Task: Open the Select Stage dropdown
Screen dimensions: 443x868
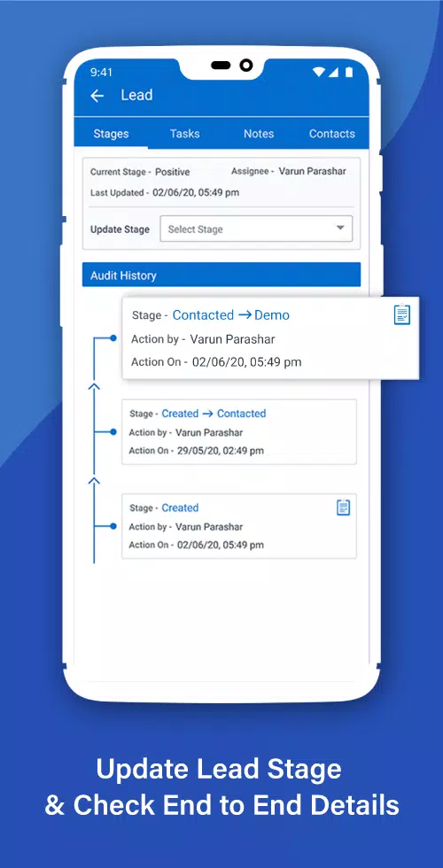Action: (256, 229)
